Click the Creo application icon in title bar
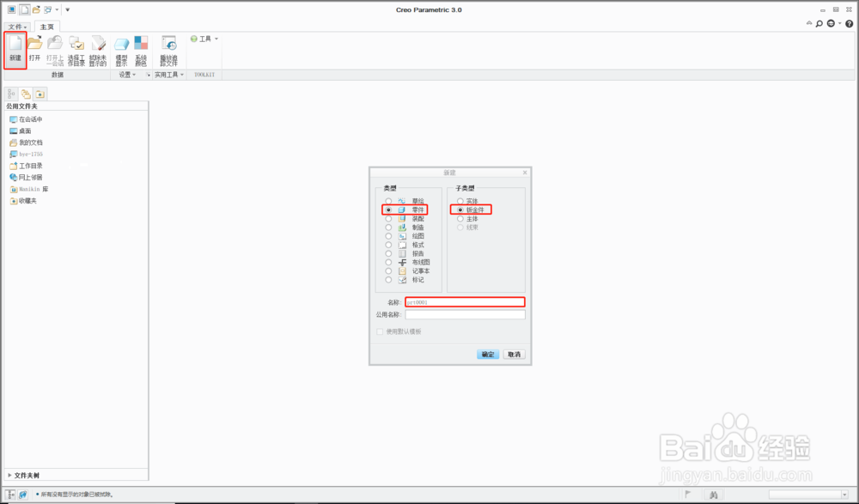The image size is (859, 504). 11,9
